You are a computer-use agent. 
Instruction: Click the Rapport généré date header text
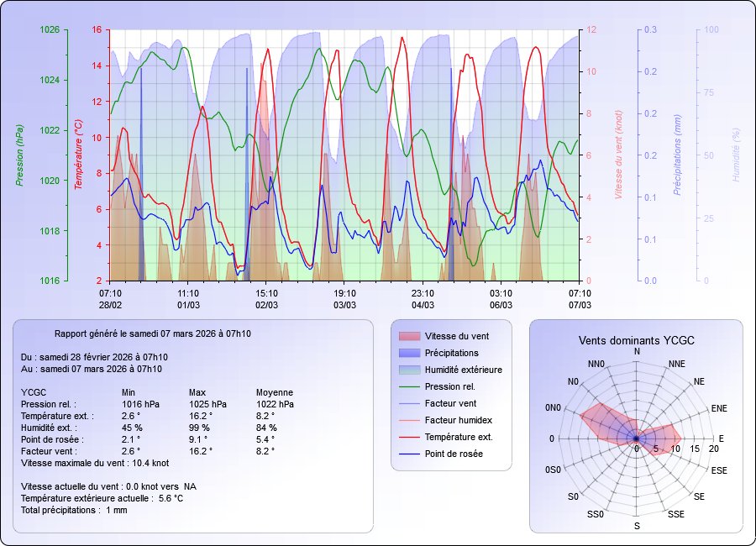[x=152, y=333]
